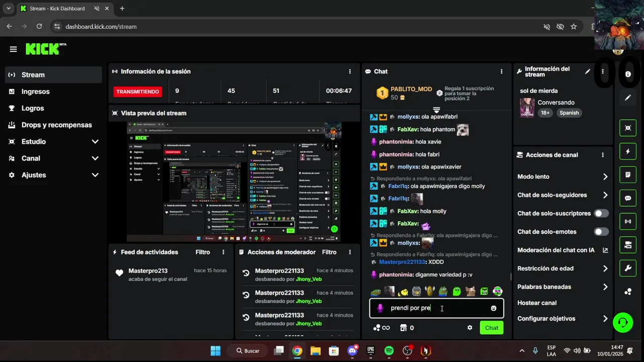
Task: Insert the cat emote in quick emotes
Action: coord(470,291)
